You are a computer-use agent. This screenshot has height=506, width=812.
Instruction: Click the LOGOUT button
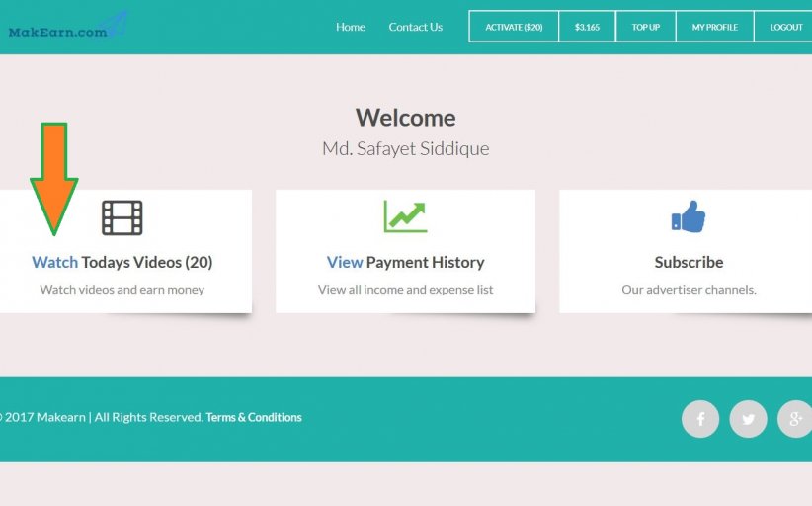(785, 27)
